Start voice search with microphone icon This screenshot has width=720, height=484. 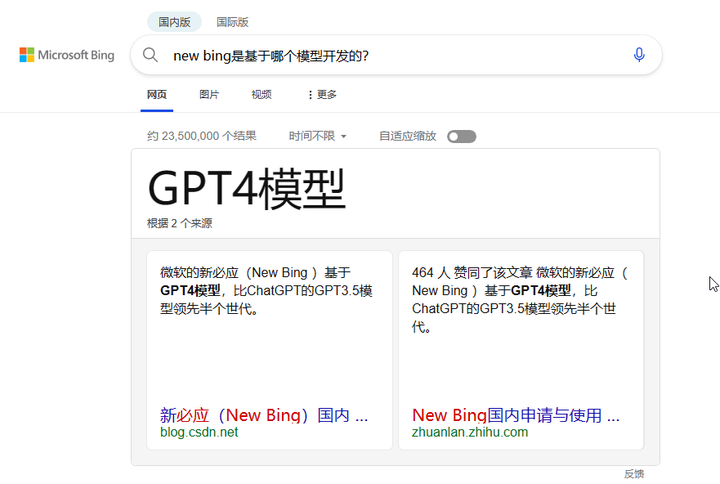click(x=639, y=55)
